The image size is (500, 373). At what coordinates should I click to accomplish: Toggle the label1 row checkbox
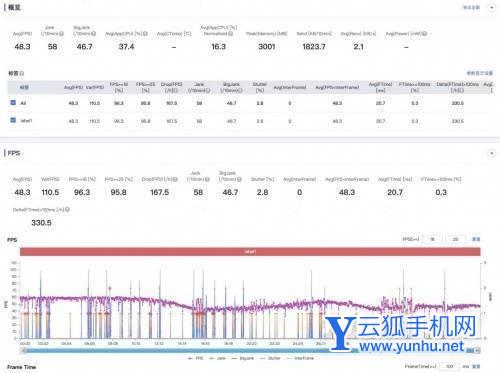click(13, 120)
